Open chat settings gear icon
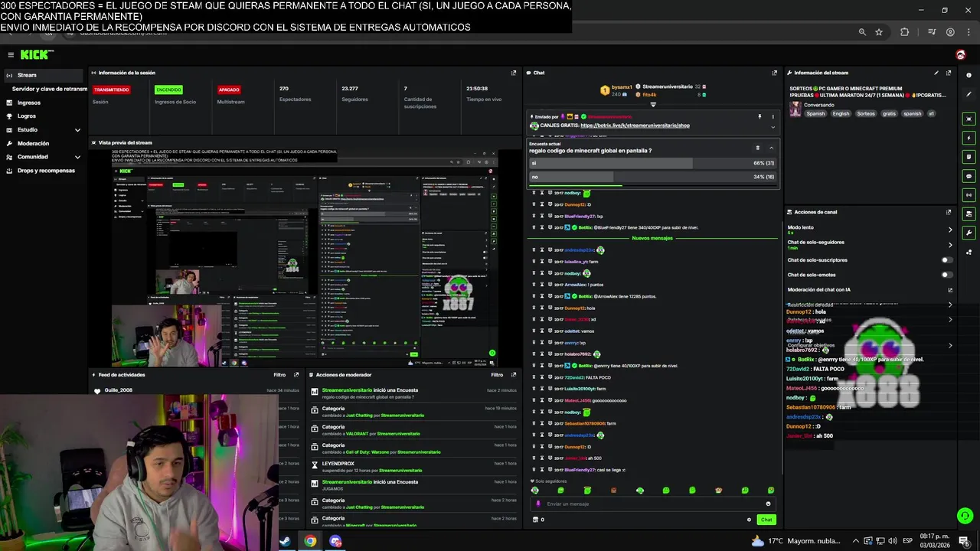The image size is (980, 551). (x=749, y=520)
